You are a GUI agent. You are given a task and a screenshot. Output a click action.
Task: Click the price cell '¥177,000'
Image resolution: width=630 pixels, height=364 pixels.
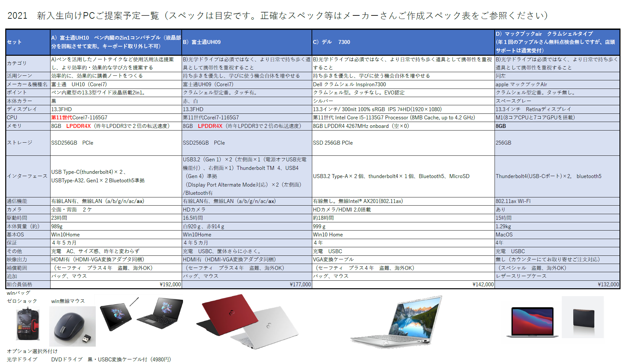click(x=247, y=284)
